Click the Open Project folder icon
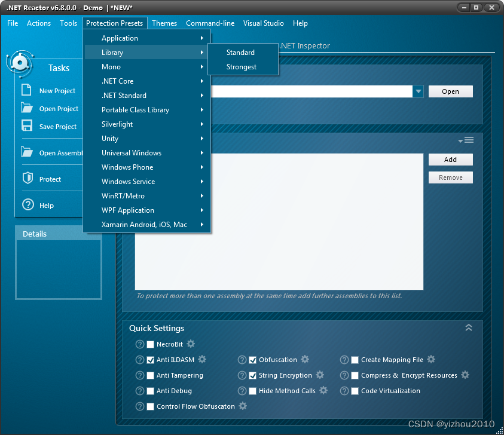This screenshot has height=435, width=504. [27, 108]
